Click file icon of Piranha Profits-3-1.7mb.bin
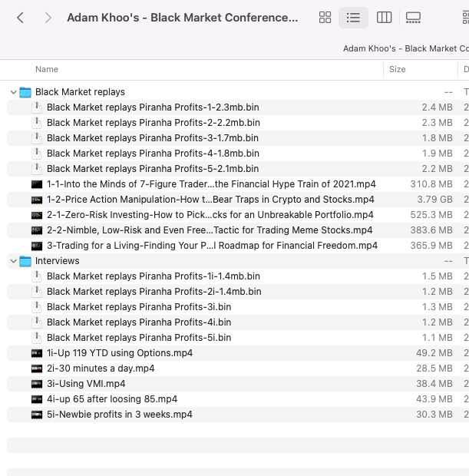The height and width of the screenshot is (476, 469). [x=37, y=138]
